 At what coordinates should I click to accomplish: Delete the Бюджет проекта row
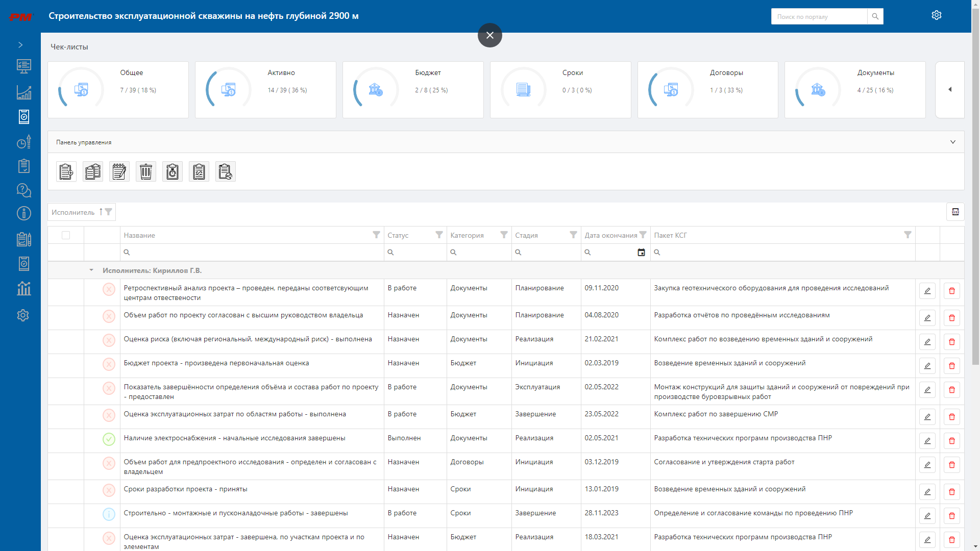[x=952, y=366]
